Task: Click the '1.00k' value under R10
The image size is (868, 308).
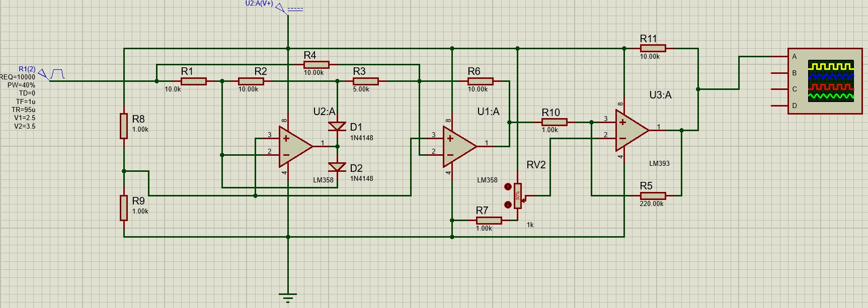Action: pos(550,130)
